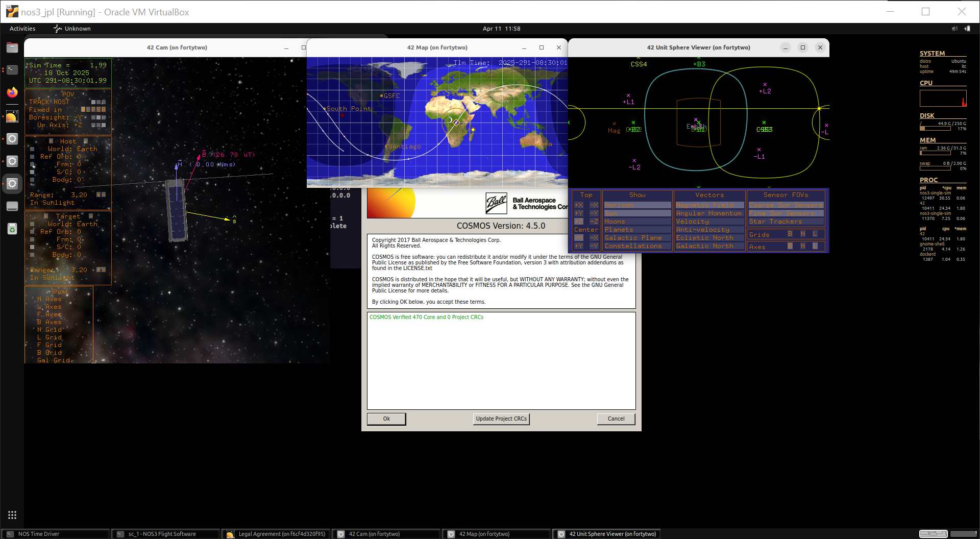Toggle Galactic North vector
This screenshot has width=980, height=539.
click(709, 246)
